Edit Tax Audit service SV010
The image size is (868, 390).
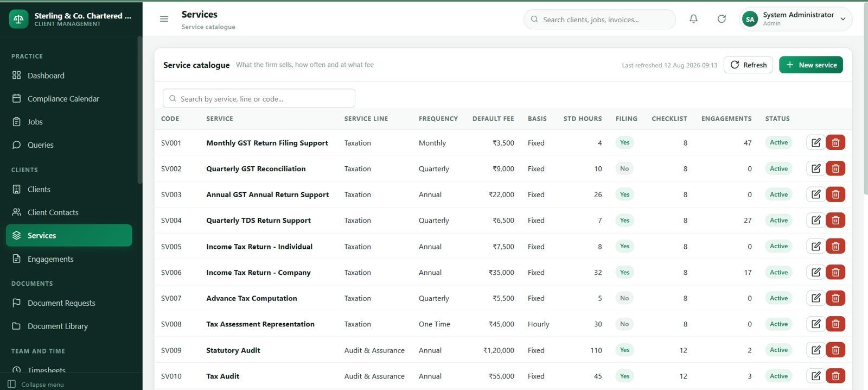816,376
